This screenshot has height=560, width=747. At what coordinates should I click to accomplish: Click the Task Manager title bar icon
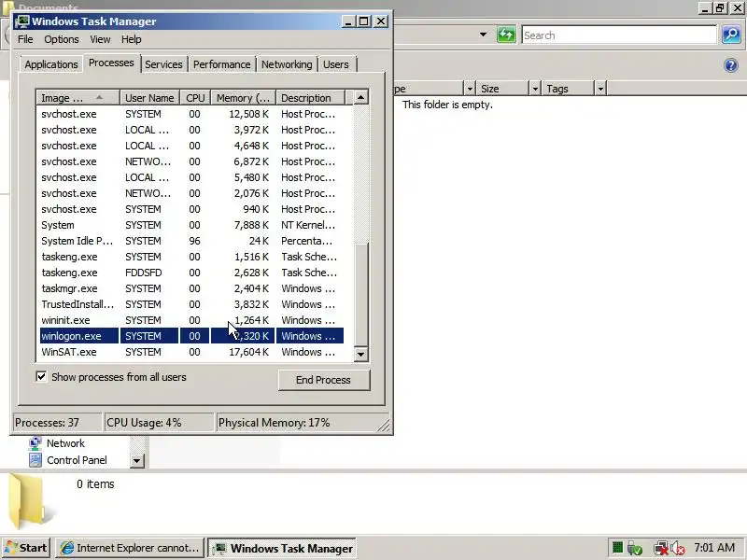pyautogui.click(x=22, y=21)
